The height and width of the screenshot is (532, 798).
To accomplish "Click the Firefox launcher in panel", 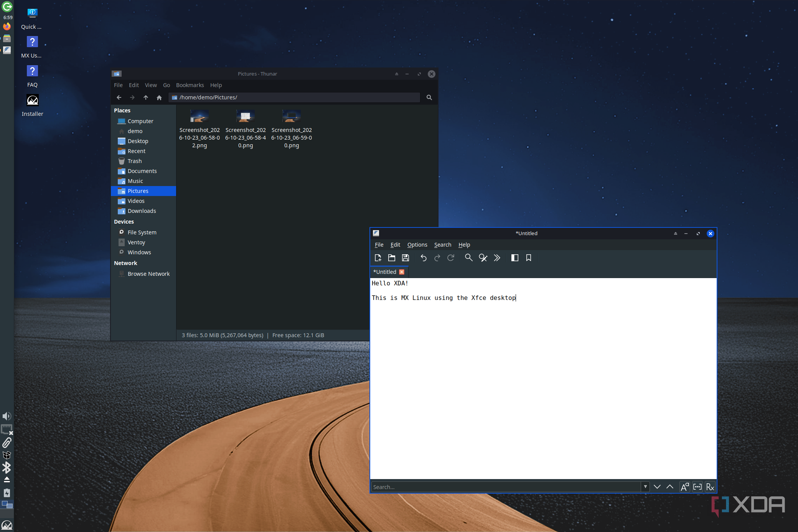I will pyautogui.click(x=7, y=26).
